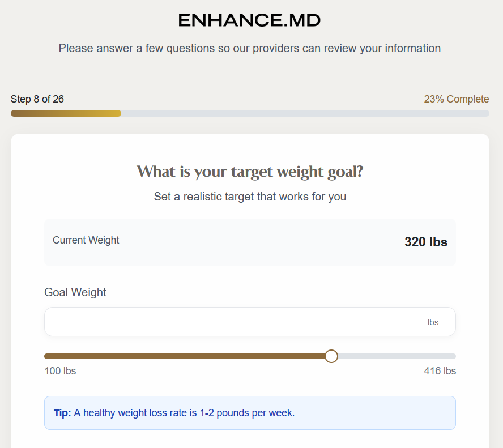The height and width of the screenshot is (448, 503).
Task: Click the "lbs" unit in the input
Action: (x=433, y=322)
